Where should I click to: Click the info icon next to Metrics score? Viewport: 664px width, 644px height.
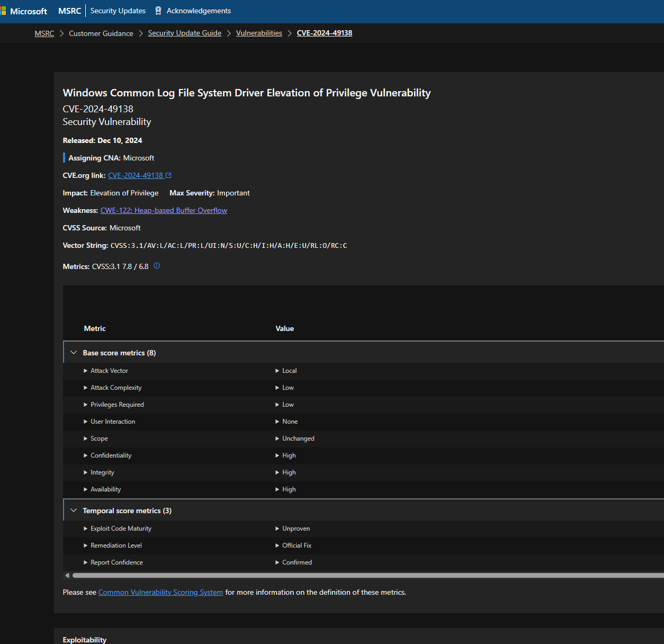(x=157, y=266)
